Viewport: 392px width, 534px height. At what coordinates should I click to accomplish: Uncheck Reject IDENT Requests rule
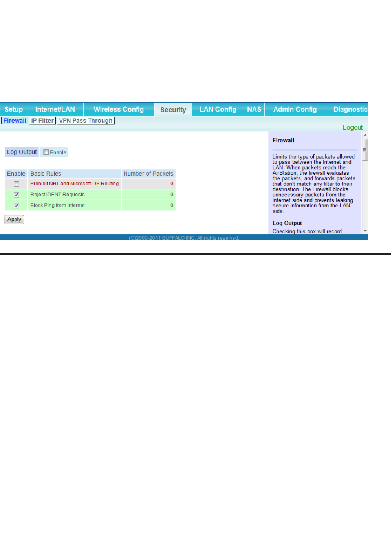(16, 195)
